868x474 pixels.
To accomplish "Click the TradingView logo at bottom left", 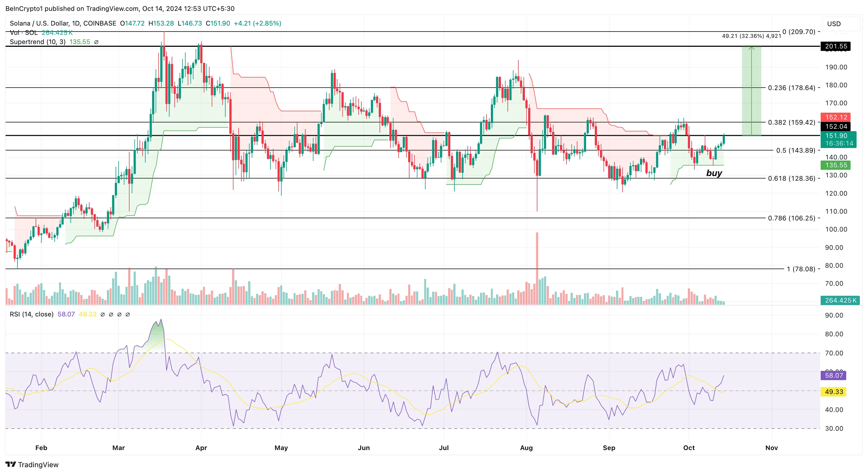I will point(32,464).
